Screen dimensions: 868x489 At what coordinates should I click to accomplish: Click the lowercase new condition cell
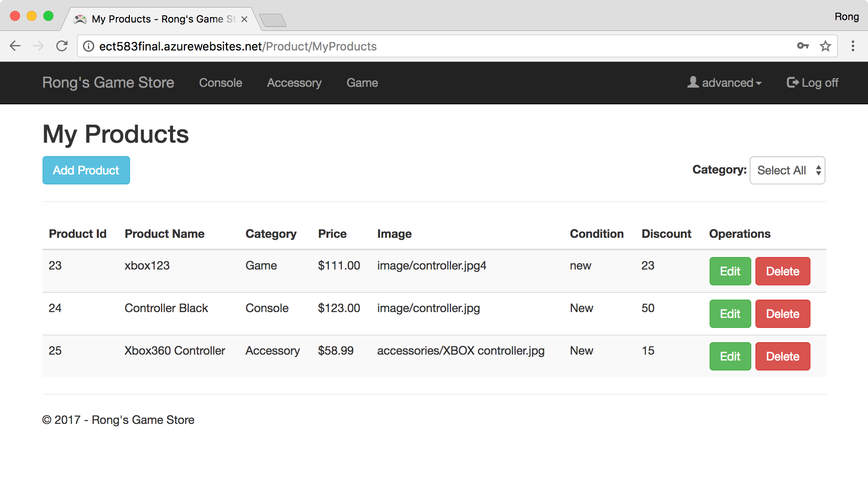click(x=580, y=265)
